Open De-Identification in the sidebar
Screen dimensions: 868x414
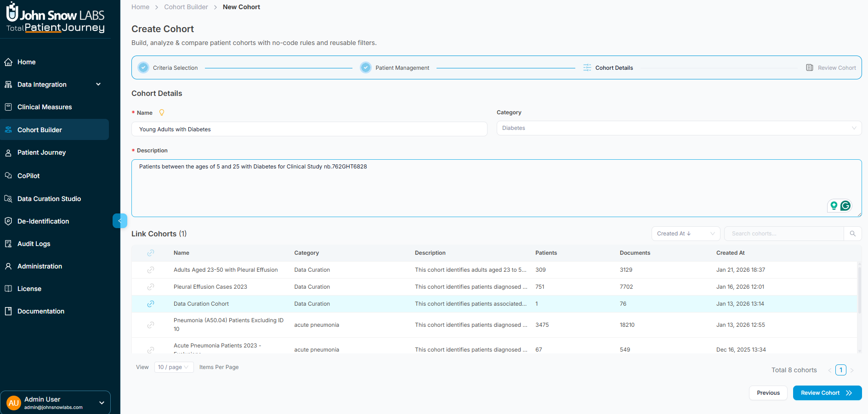[43, 221]
